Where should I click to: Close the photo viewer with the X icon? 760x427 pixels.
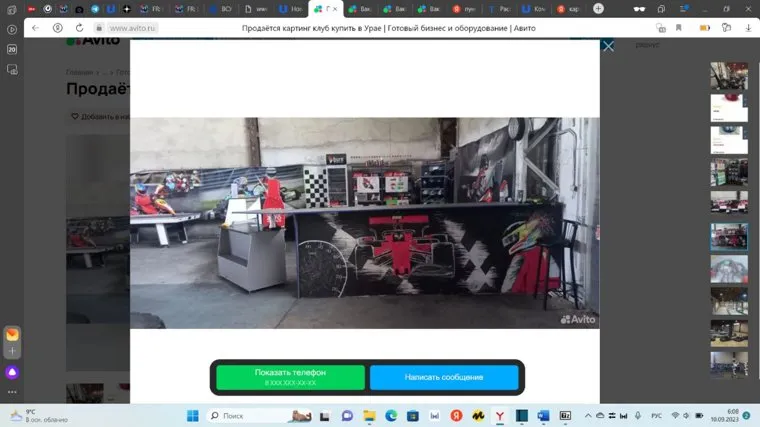coord(608,46)
